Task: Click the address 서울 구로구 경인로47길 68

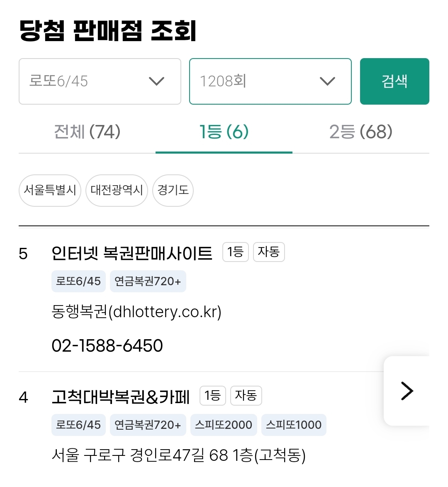Action: click(178, 455)
